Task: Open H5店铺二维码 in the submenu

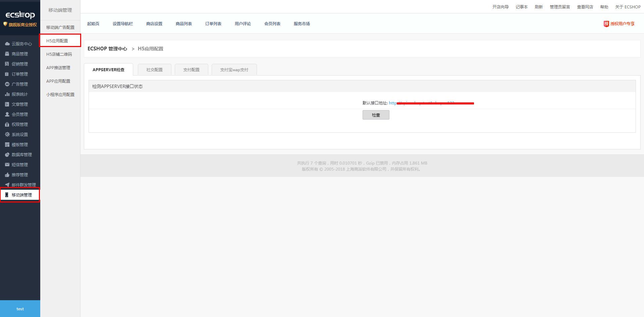Action: [x=59, y=54]
